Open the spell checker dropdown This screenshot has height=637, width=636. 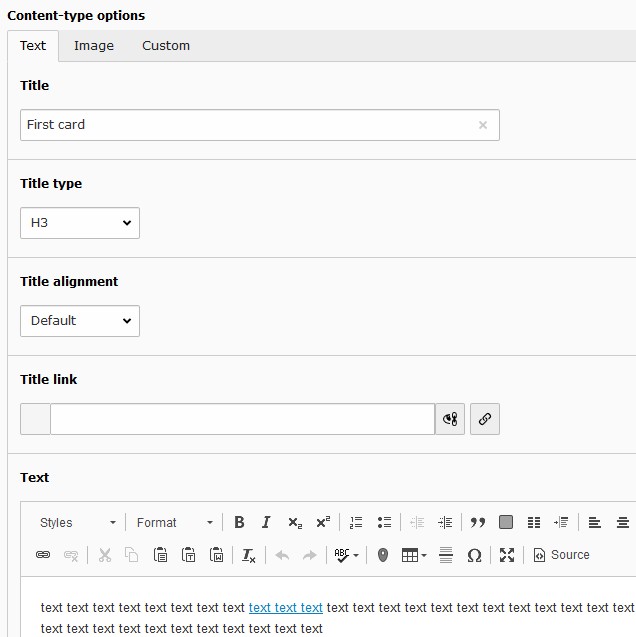(x=346, y=555)
